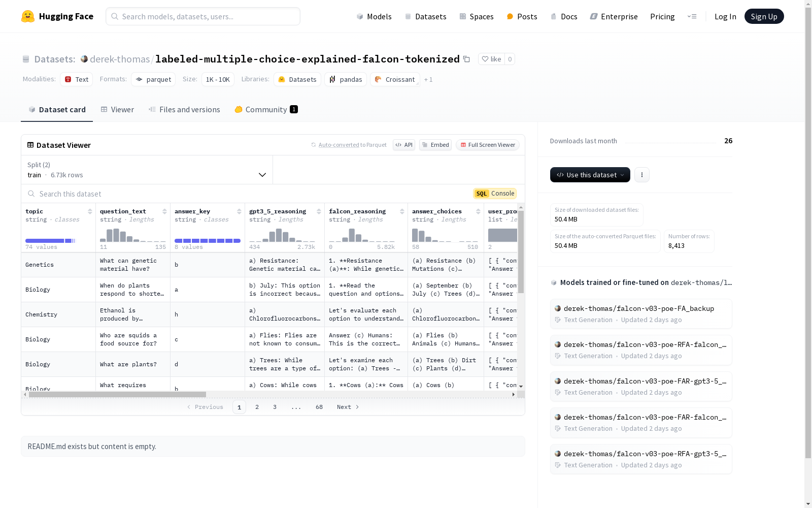The width and height of the screenshot is (812, 508).
Task: Select the Croissant library tag
Action: point(395,79)
